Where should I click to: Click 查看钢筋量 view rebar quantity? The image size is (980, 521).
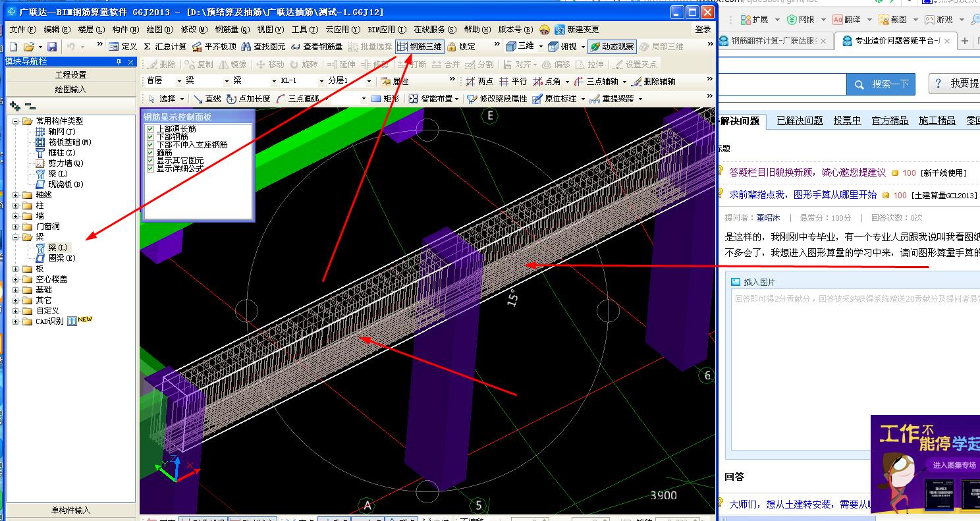click(x=317, y=47)
